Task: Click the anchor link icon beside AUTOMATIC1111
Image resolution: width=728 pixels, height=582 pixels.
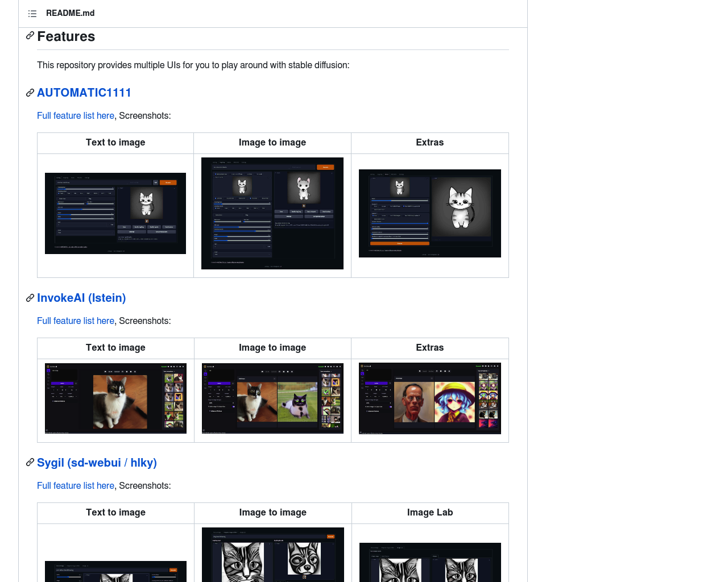Action: point(30,93)
